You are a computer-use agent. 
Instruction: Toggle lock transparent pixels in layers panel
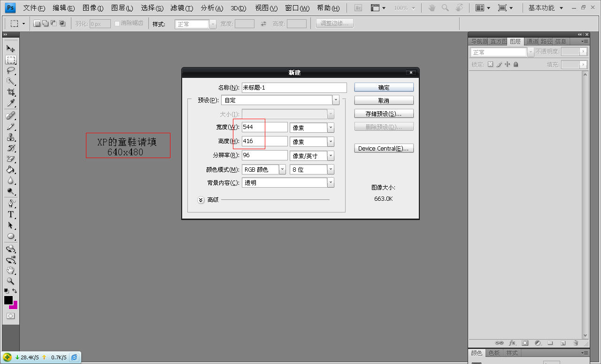point(491,64)
